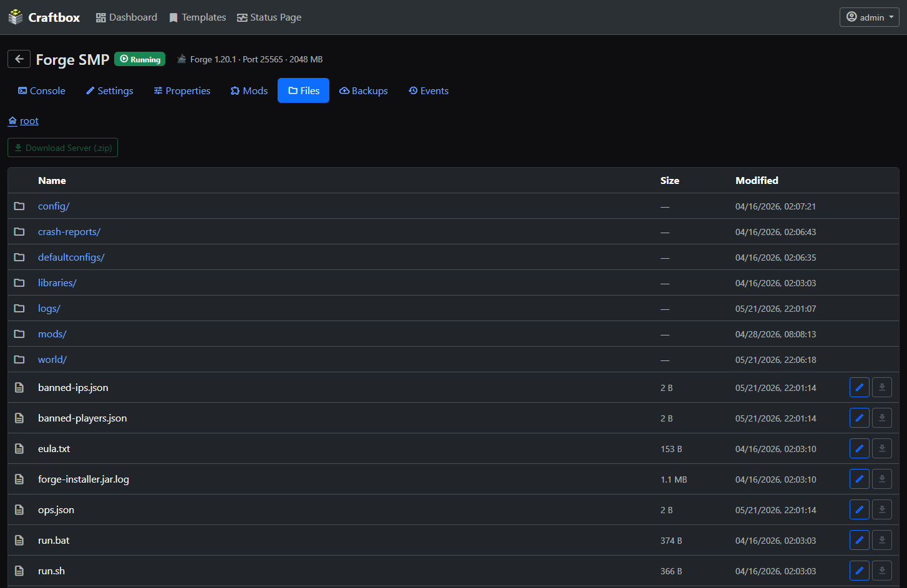907x588 pixels.
Task: Click the world/ folder icon
Action: [x=19, y=359]
